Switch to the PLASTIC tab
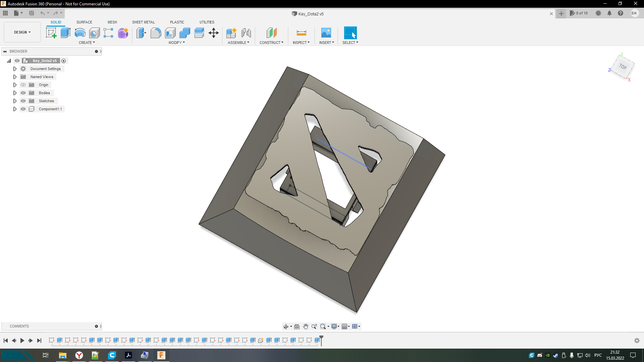Viewport: 644px width, 362px height. [x=177, y=22]
